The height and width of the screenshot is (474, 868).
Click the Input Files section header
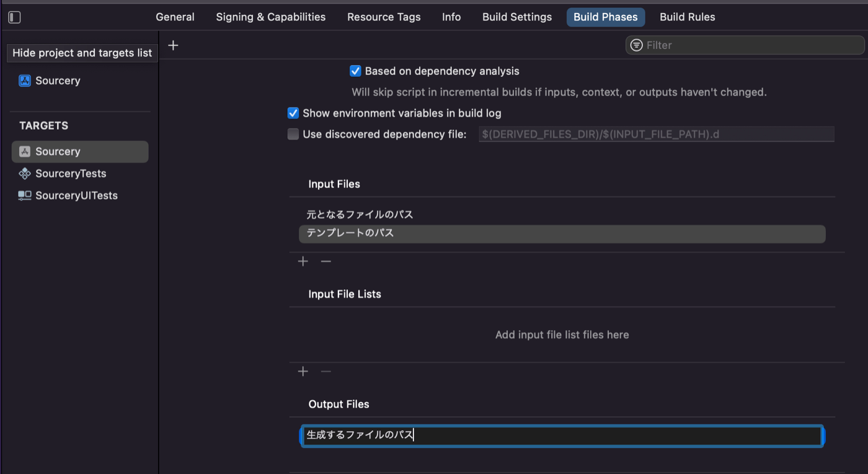click(334, 184)
